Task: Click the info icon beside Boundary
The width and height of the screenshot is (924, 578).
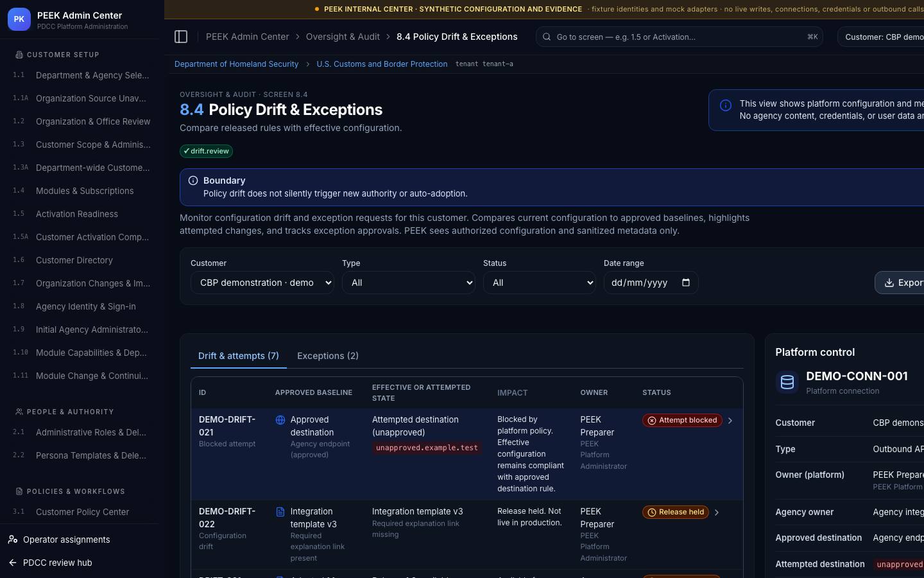Action: pos(193,180)
